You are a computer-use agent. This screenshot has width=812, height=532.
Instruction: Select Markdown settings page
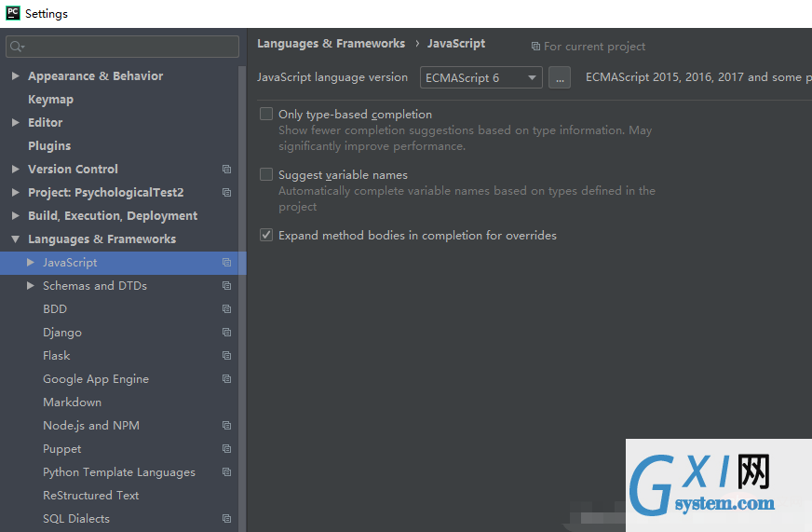72,402
